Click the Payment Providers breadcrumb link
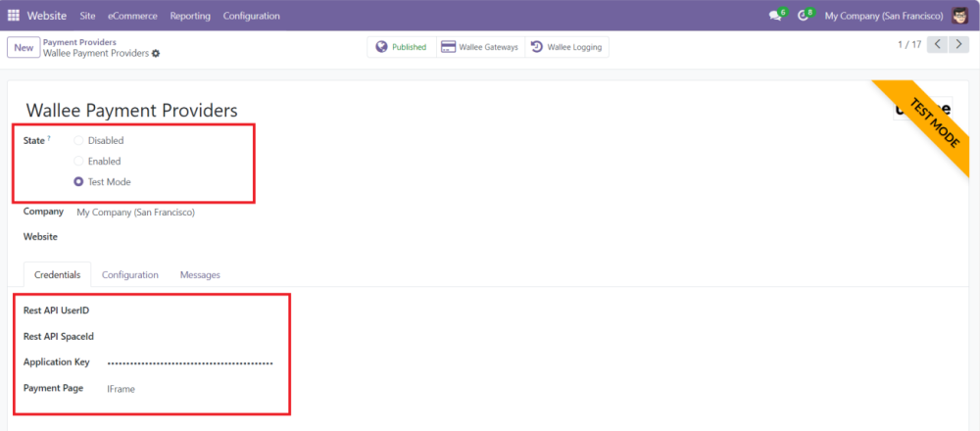Screen dimensions: 980x431 [x=79, y=42]
